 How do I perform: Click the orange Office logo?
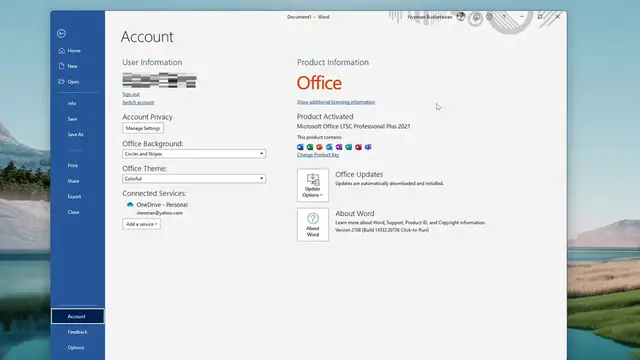pyautogui.click(x=319, y=83)
